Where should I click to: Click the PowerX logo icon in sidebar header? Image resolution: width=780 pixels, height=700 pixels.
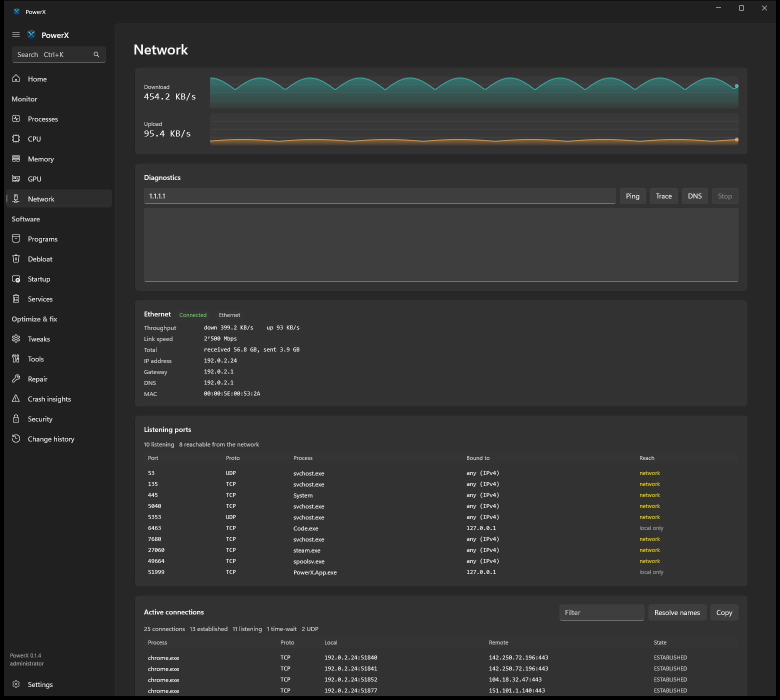[x=31, y=34]
